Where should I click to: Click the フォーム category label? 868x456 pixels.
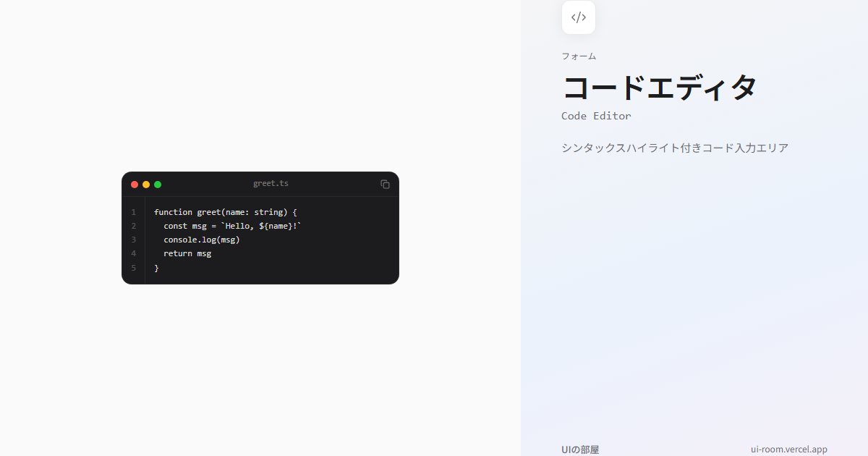click(x=579, y=56)
